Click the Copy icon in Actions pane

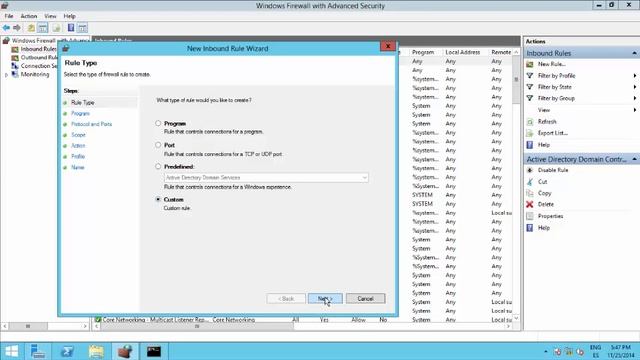point(530,193)
